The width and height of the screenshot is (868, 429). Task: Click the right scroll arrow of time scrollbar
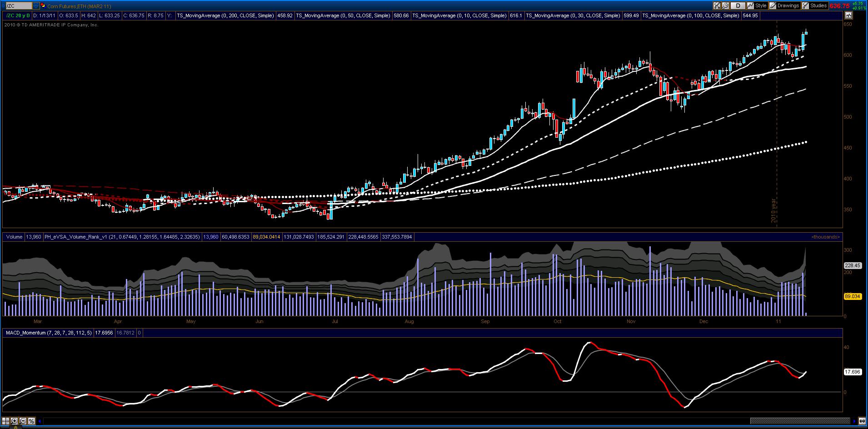coord(854,421)
